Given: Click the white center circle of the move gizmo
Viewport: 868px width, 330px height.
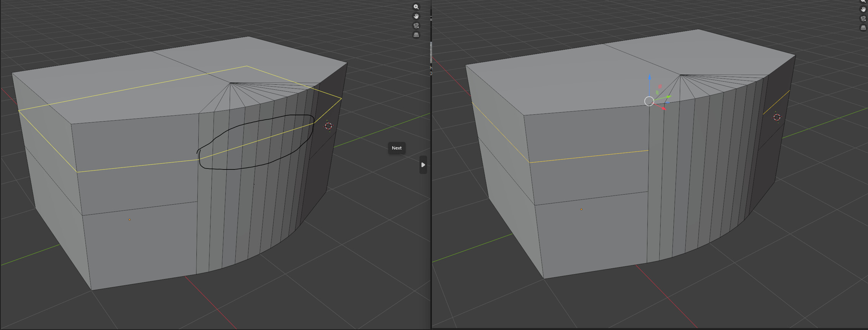Looking at the screenshot, I should tap(649, 101).
